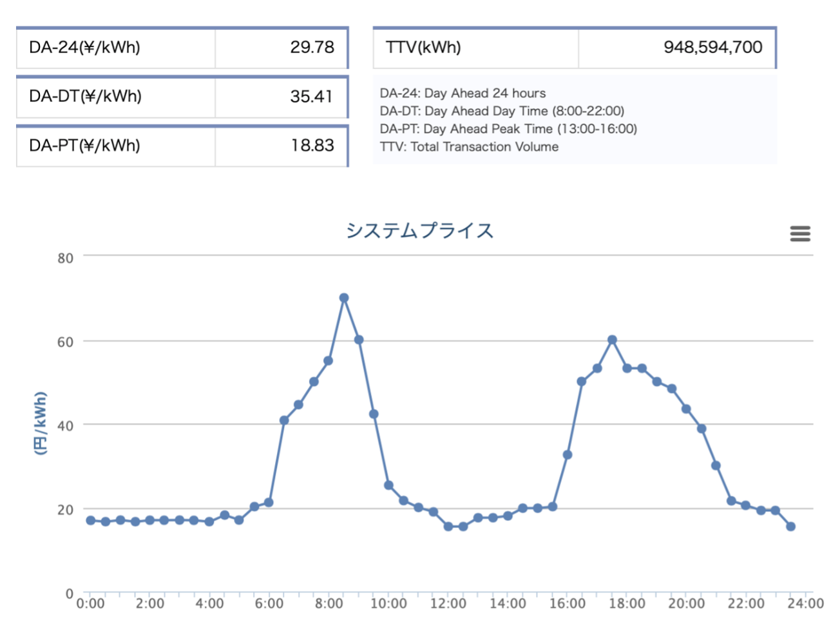Click the 'DA-PT: Day Ahead Peak Time' description

click(508, 129)
